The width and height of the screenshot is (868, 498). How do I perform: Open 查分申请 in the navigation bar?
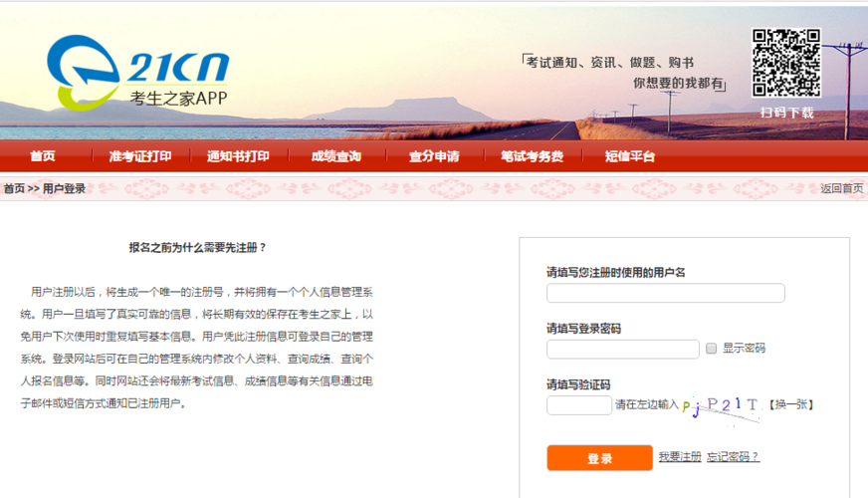(434, 156)
